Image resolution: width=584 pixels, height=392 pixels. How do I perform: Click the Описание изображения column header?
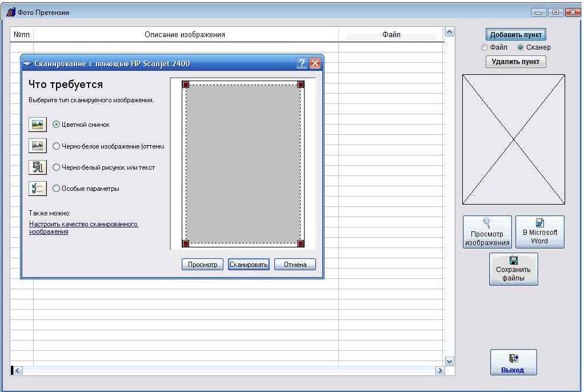(186, 35)
